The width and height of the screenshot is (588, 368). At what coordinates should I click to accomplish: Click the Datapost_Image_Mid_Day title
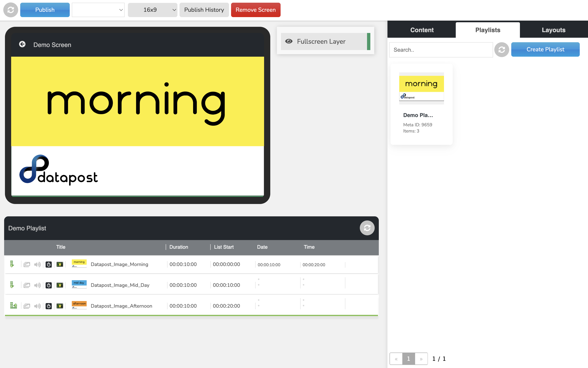[120, 285]
